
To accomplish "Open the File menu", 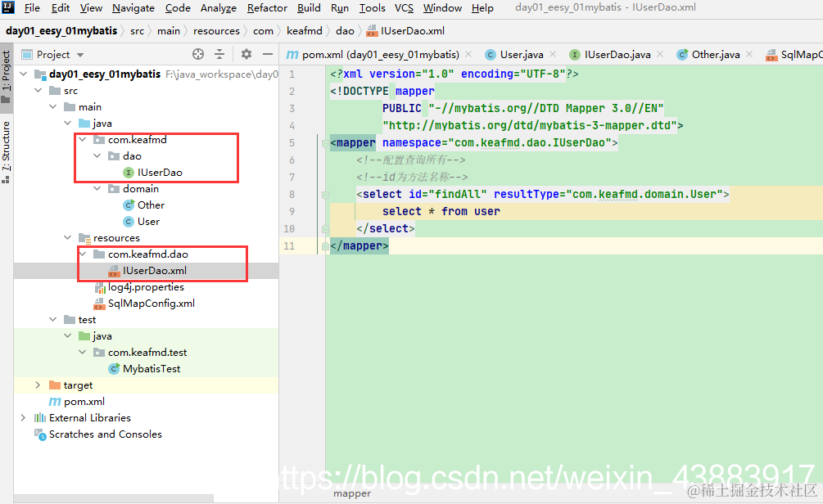I will point(32,8).
